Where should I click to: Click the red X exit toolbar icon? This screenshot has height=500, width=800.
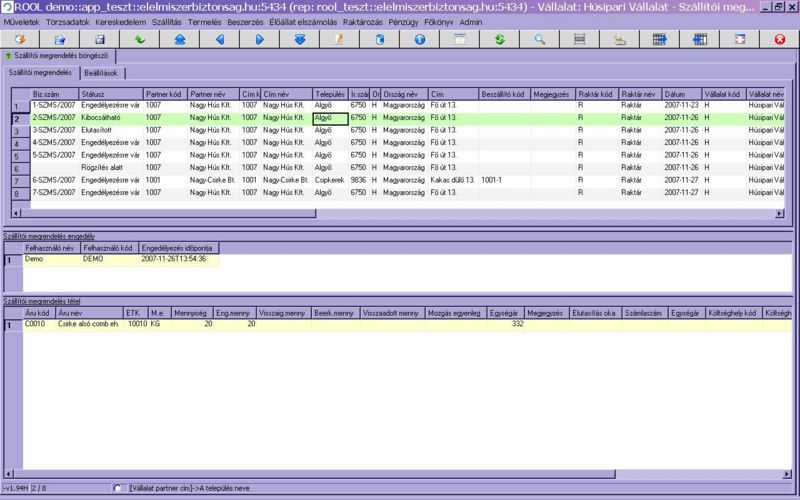(x=780, y=39)
